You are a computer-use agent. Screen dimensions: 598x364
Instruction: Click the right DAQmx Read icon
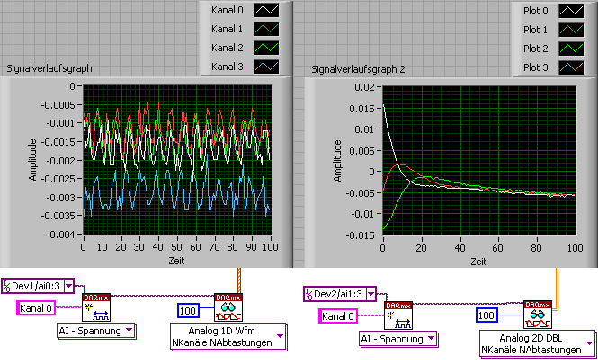pyautogui.click(x=538, y=315)
